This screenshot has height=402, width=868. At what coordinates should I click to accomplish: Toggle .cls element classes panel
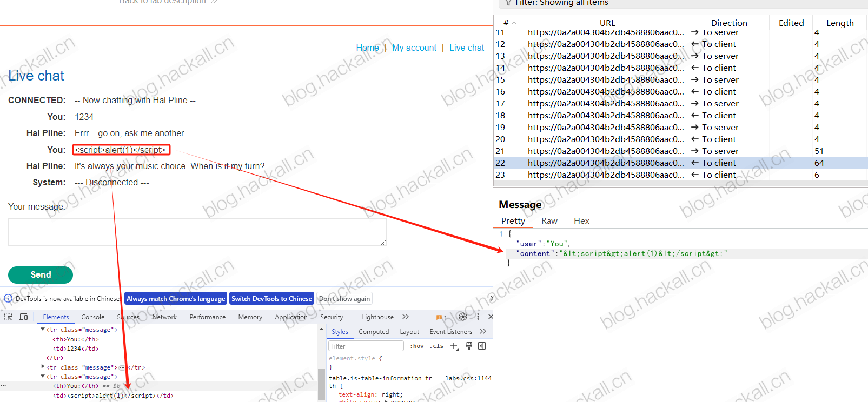pyautogui.click(x=438, y=346)
